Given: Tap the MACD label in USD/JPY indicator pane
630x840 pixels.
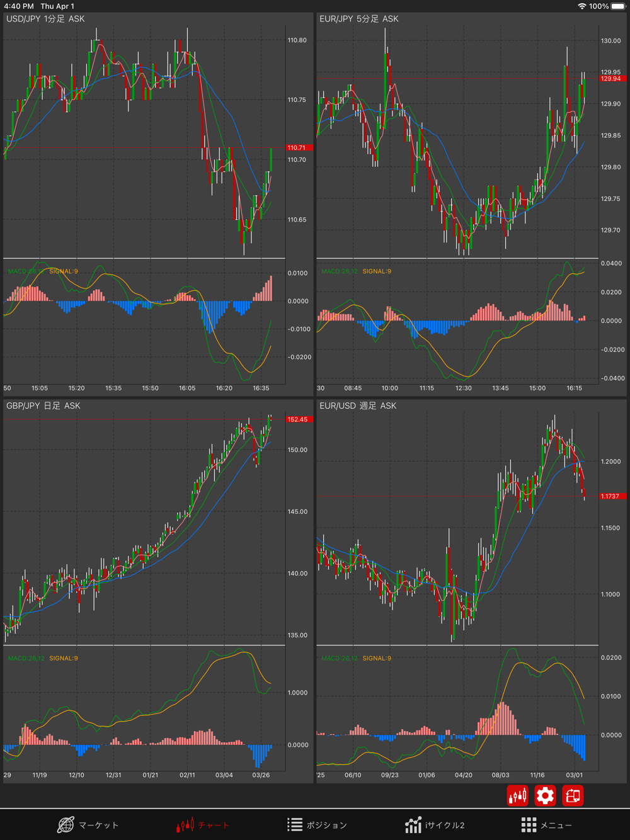Looking at the screenshot, I should point(26,271).
